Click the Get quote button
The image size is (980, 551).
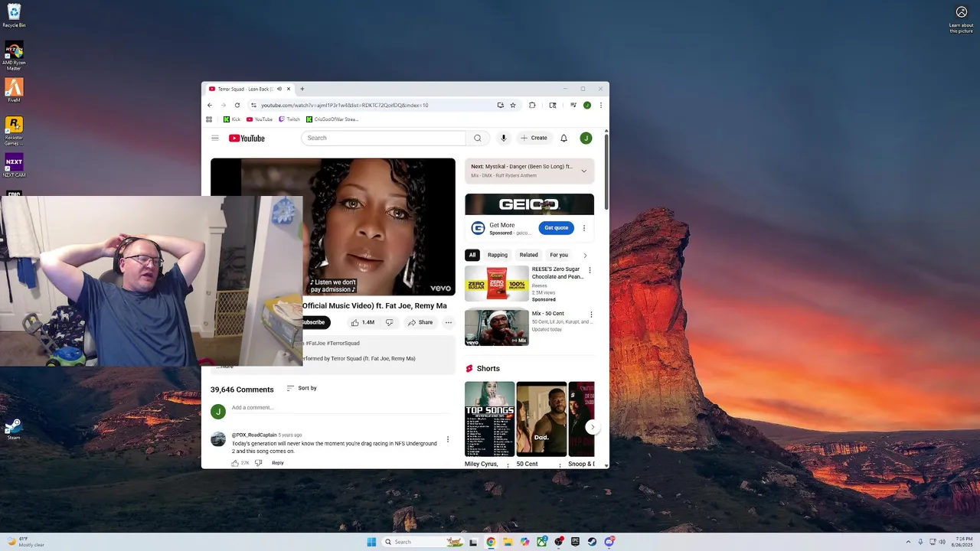(x=557, y=228)
